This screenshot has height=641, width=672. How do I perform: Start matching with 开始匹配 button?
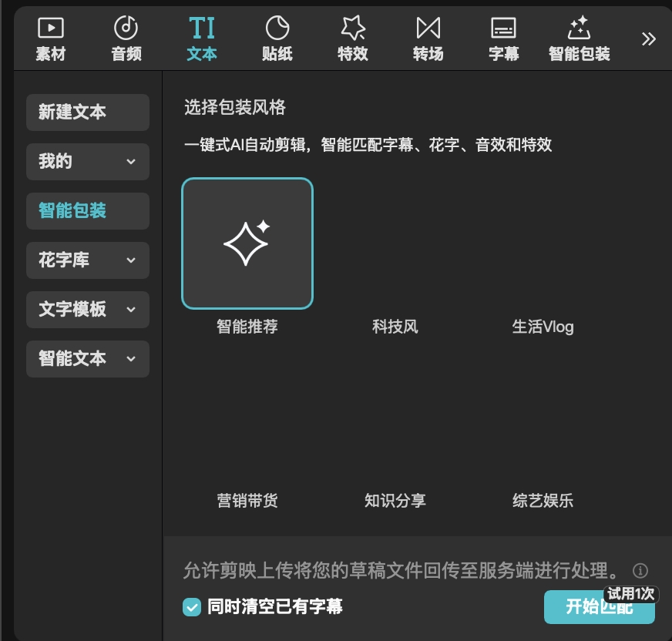pos(599,607)
